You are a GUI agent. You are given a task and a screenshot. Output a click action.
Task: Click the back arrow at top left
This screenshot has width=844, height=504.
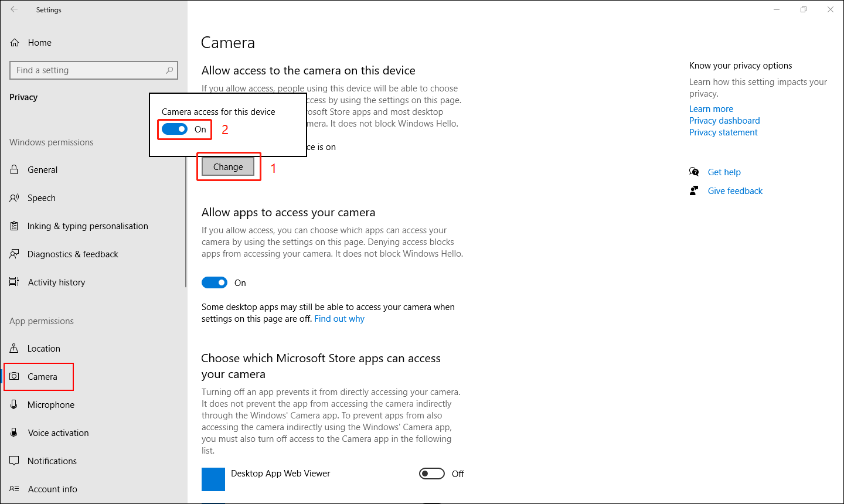click(13, 9)
